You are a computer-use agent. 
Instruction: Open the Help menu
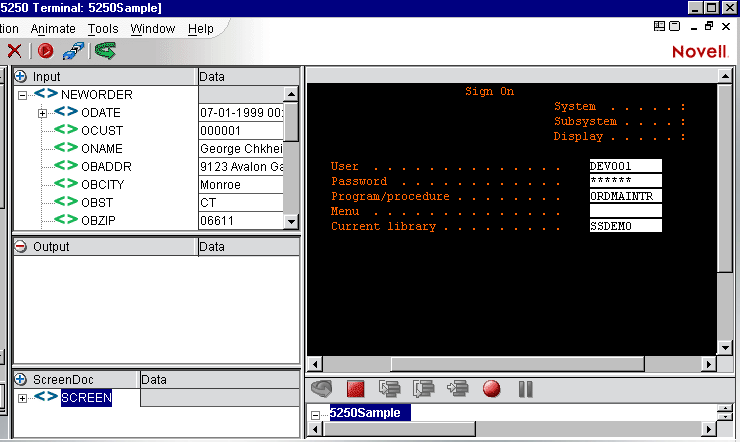(201, 29)
